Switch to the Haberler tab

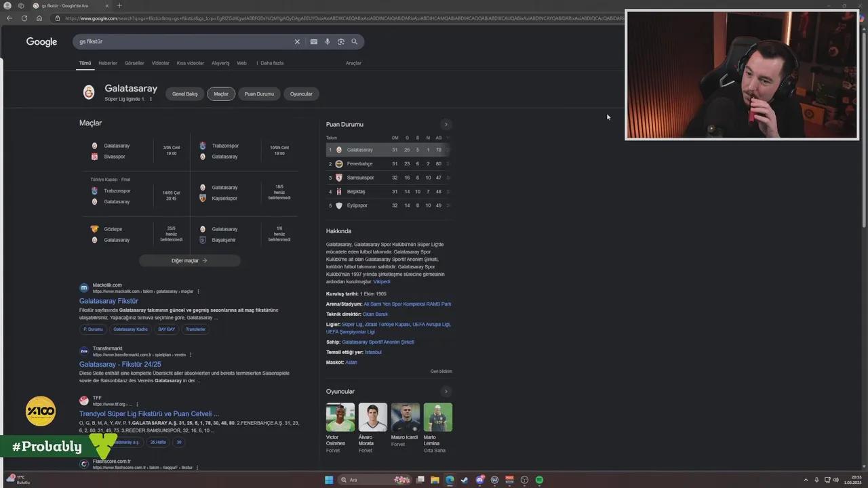(108, 63)
